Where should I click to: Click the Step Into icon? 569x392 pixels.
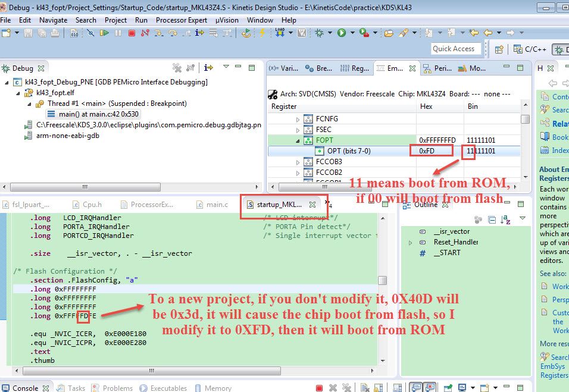(x=158, y=33)
